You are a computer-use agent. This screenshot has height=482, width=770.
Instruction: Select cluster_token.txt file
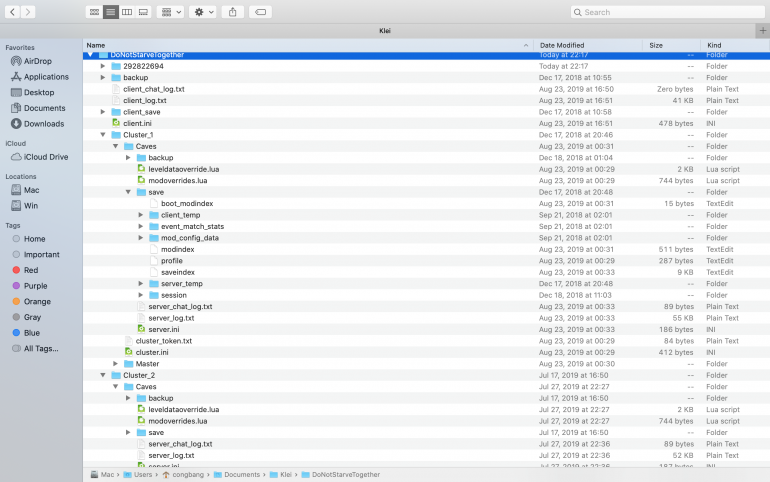pos(164,341)
